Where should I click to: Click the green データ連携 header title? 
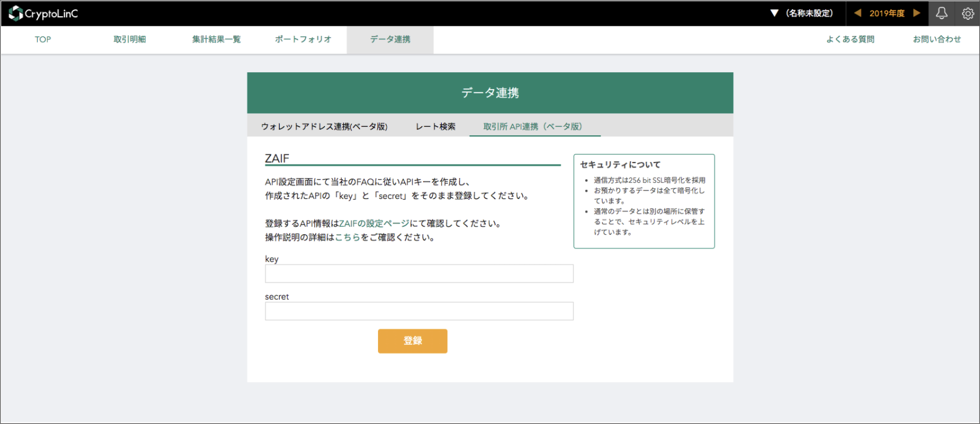490,93
